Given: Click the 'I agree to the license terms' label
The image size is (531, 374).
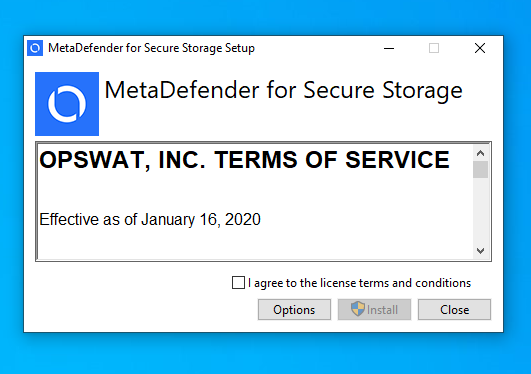Looking at the screenshot, I should [x=359, y=283].
